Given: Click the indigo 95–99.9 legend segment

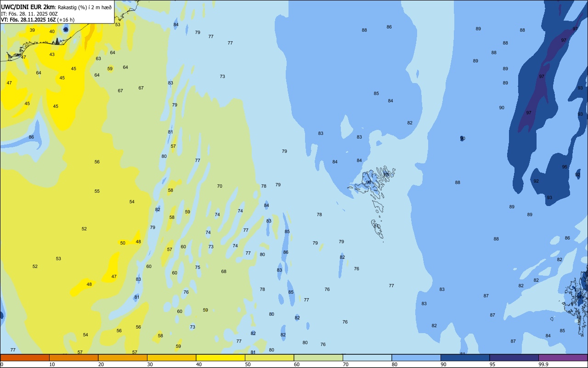Looking at the screenshot, I should pyautogui.click(x=514, y=357).
